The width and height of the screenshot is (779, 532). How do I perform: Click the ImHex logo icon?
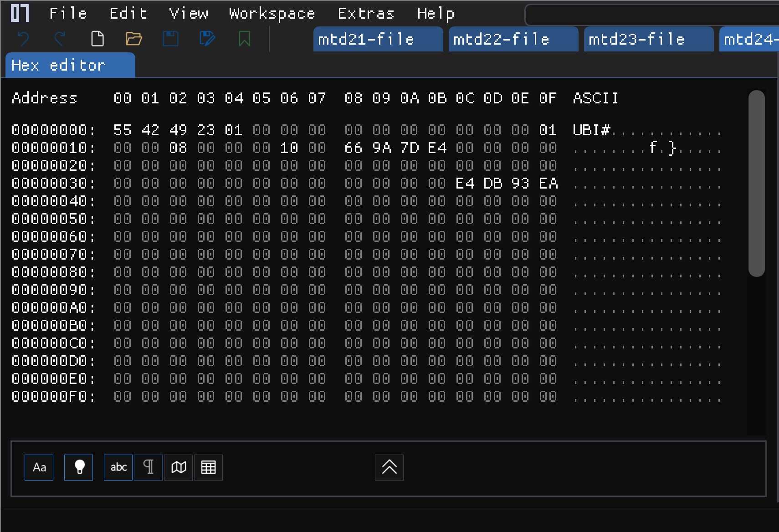point(20,13)
